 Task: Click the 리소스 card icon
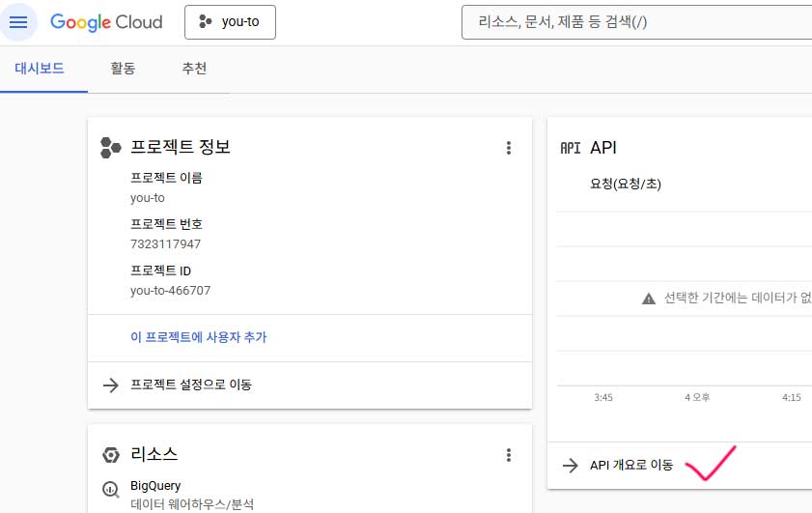click(110, 455)
